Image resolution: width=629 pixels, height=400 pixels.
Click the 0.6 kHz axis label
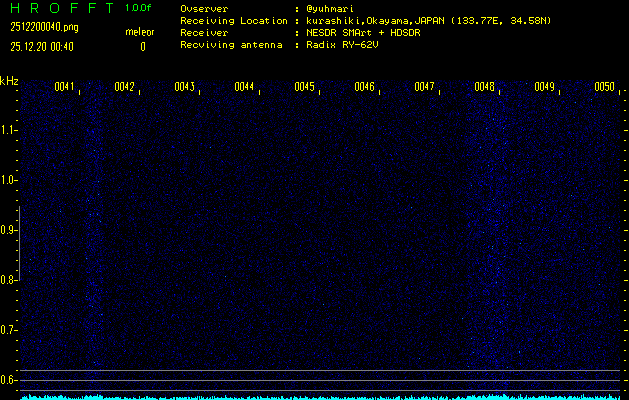[x=8, y=380]
